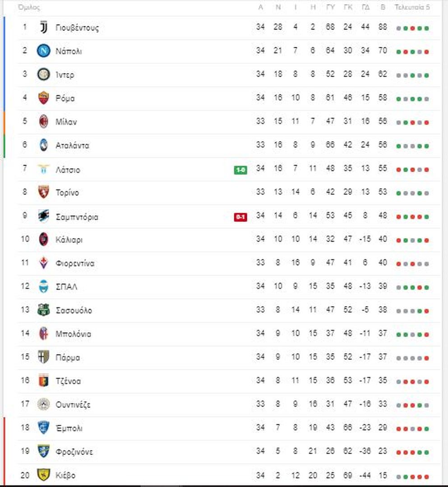Select the Έμπολι row in standings
Screen dimensions: 448x487
click(229, 428)
